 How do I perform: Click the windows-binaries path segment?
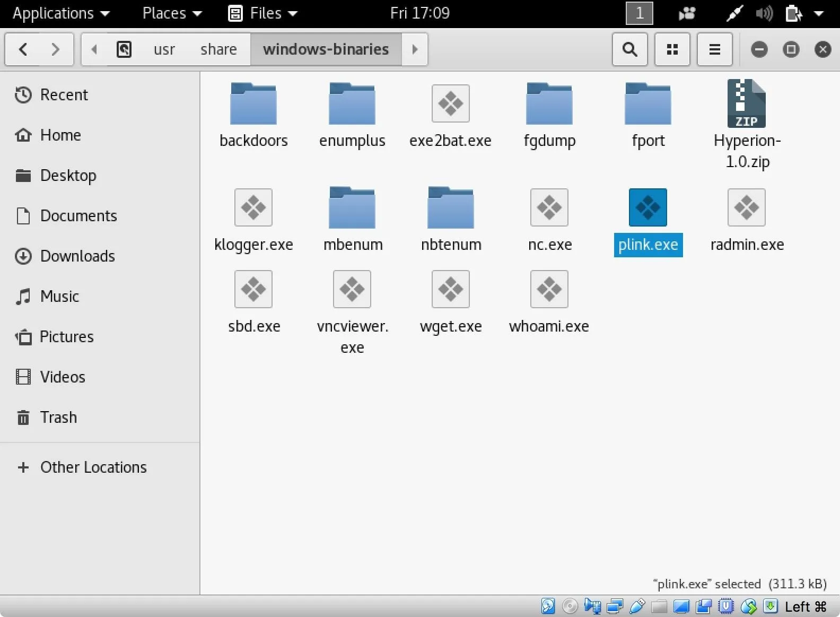point(326,49)
